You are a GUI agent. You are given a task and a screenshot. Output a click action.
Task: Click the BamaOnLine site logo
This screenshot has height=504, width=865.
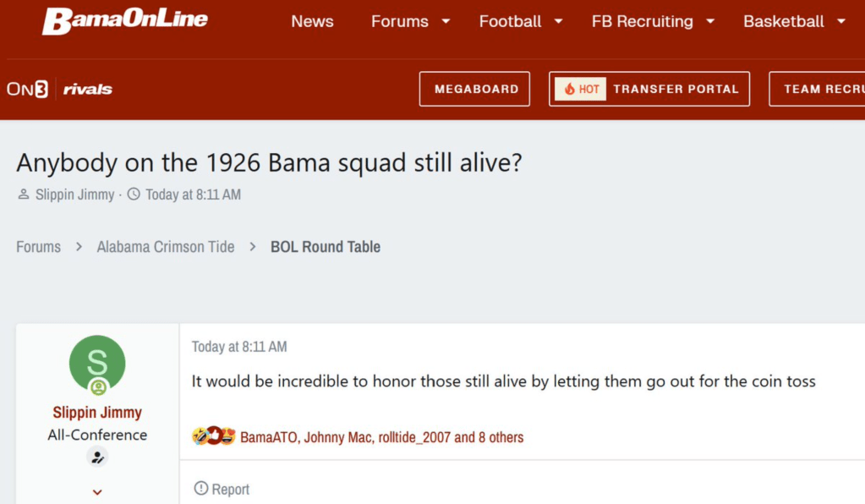pyautogui.click(x=124, y=21)
